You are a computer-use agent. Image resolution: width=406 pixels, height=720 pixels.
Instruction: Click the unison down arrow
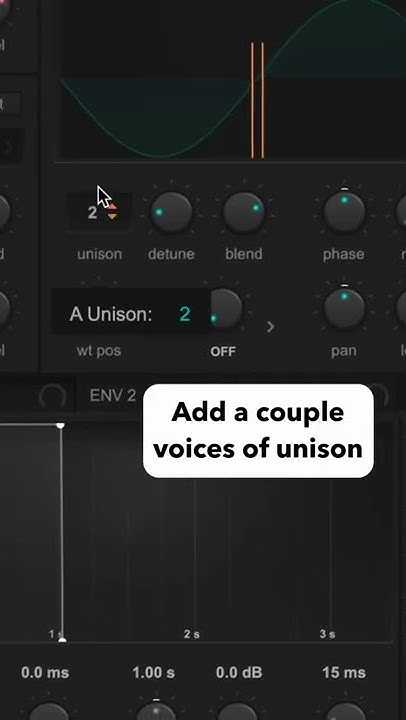tap(113, 216)
